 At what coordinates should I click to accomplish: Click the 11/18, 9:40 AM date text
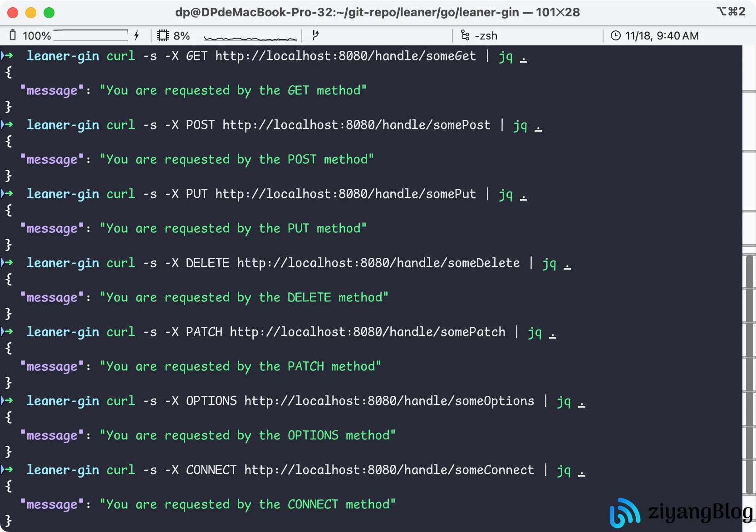pyautogui.click(x=662, y=35)
